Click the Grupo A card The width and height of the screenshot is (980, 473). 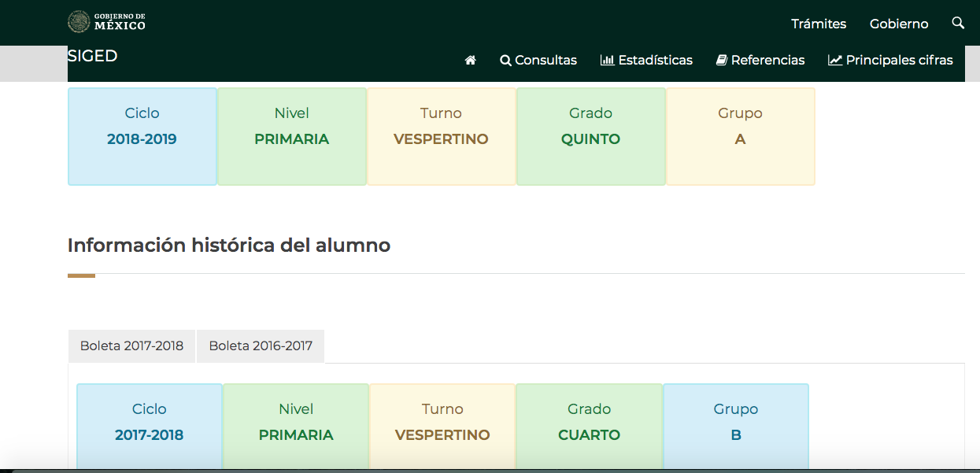pos(740,136)
